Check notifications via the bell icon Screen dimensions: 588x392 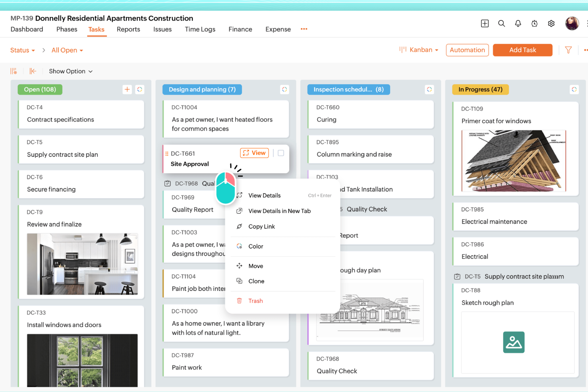pyautogui.click(x=518, y=23)
